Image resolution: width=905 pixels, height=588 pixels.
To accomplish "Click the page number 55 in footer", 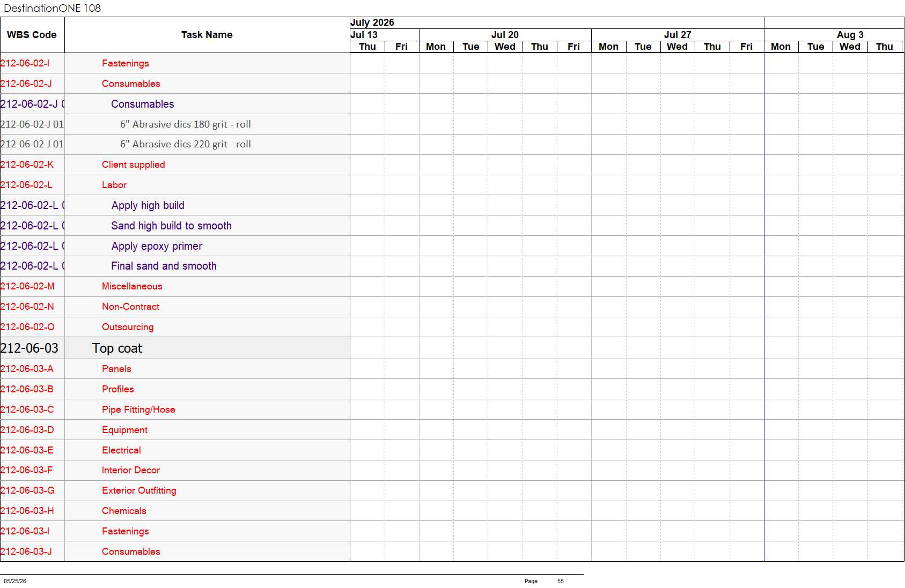I will [561, 581].
